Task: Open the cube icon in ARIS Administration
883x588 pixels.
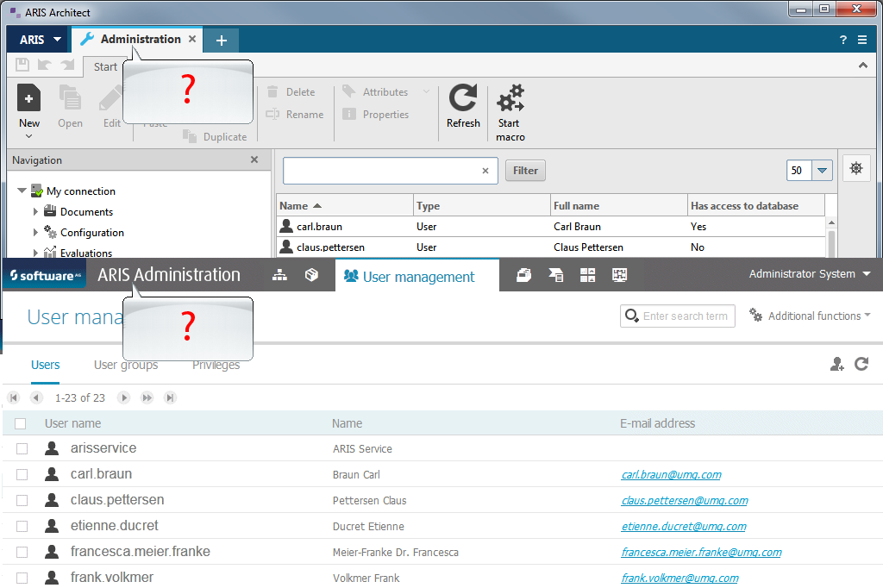Action: point(311,275)
